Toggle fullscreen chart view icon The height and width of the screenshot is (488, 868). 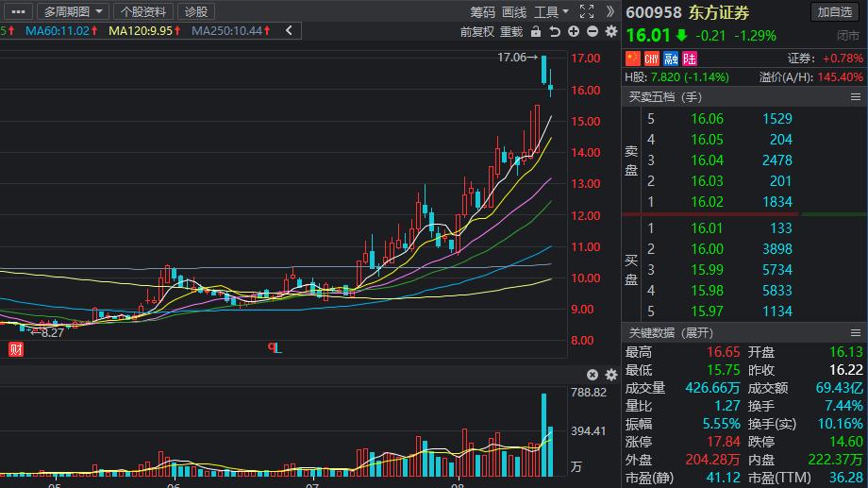tap(587, 11)
